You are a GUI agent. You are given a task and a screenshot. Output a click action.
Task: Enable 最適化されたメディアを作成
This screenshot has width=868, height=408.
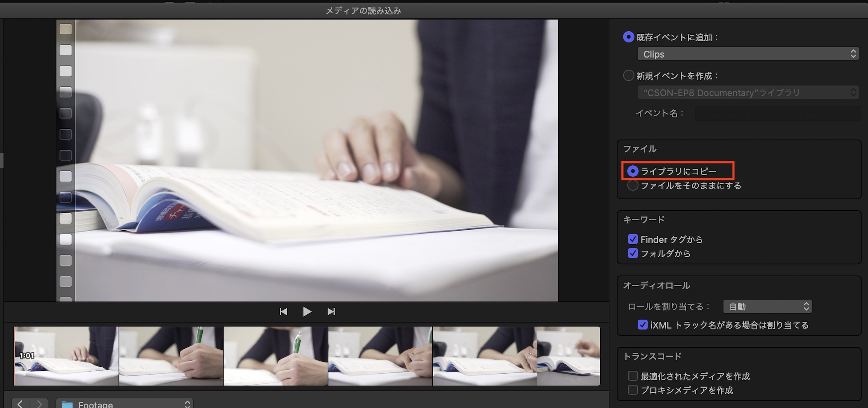pos(633,376)
